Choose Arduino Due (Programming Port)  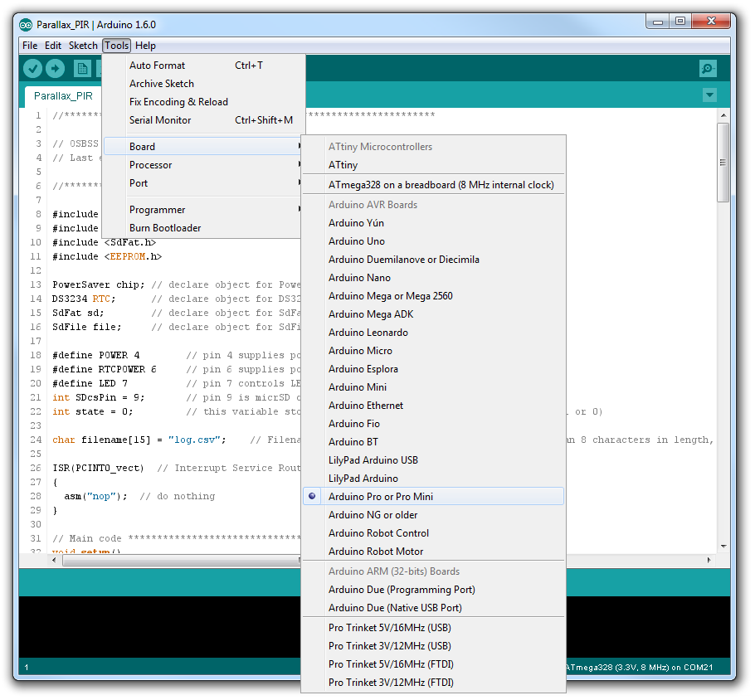pyautogui.click(x=433, y=590)
